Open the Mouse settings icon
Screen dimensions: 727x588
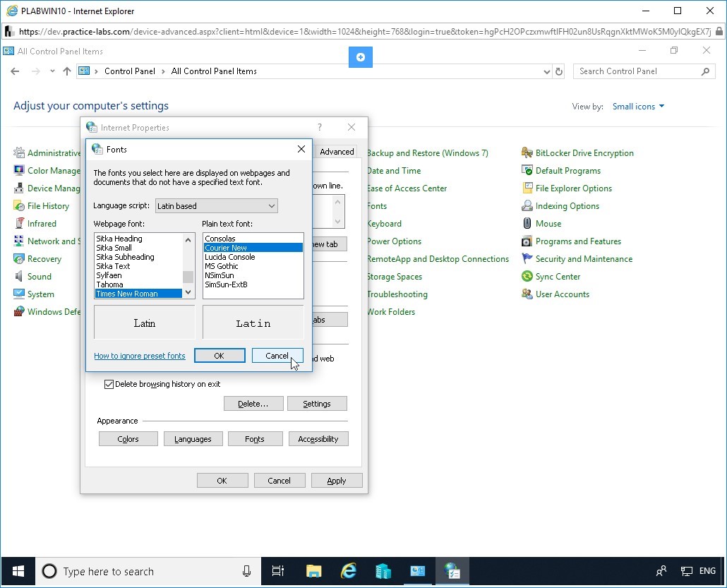[x=527, y=223]
